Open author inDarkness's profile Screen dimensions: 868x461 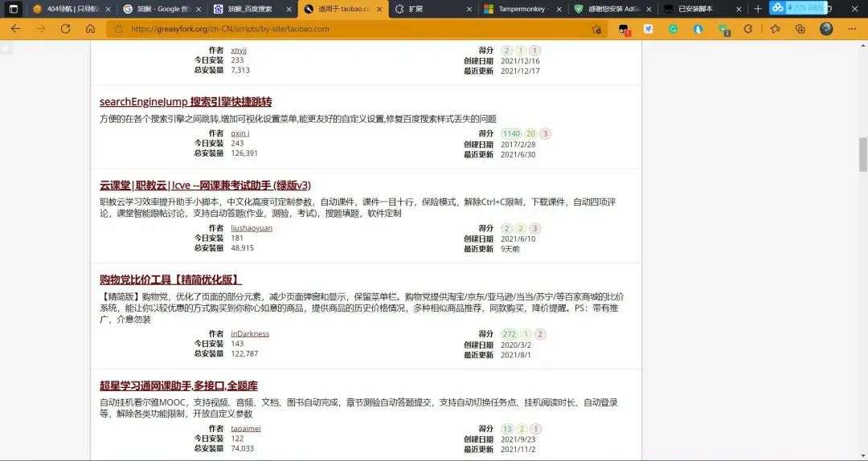(x=250, y=334)
